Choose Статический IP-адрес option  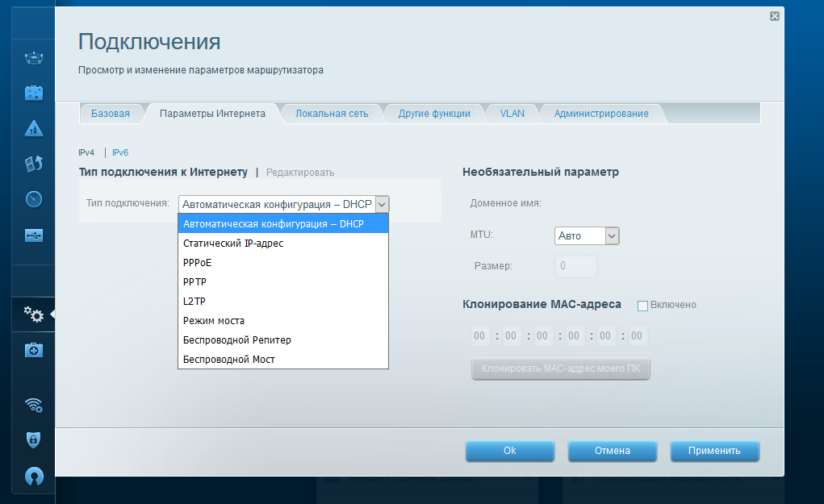click(x=283, y=243)
